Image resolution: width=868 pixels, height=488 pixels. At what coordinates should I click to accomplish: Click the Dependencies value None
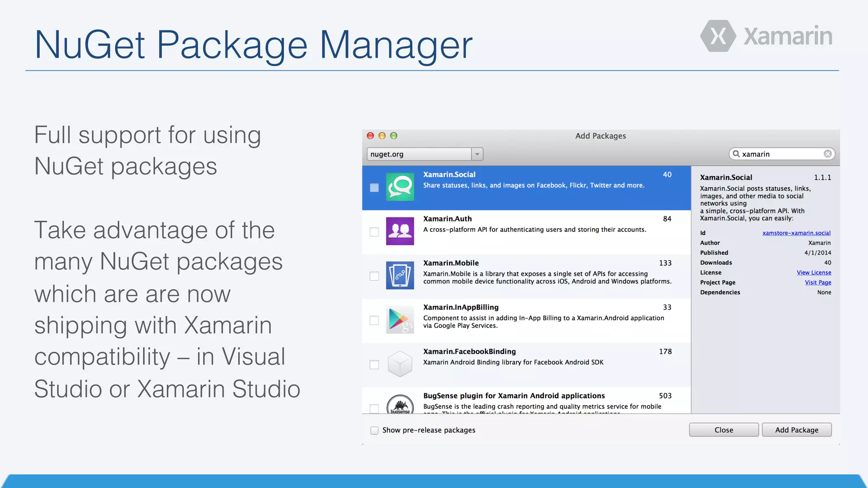(824, 292)
